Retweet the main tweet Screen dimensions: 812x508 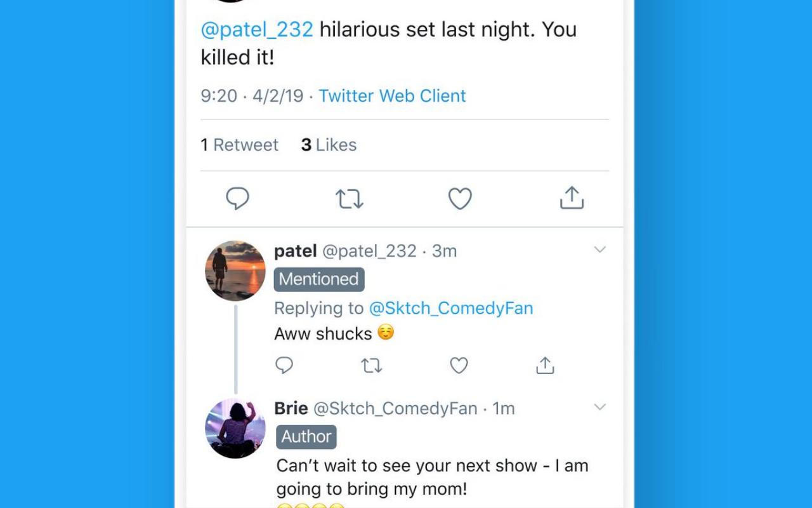pyautogui.click(x=349, y=199)
